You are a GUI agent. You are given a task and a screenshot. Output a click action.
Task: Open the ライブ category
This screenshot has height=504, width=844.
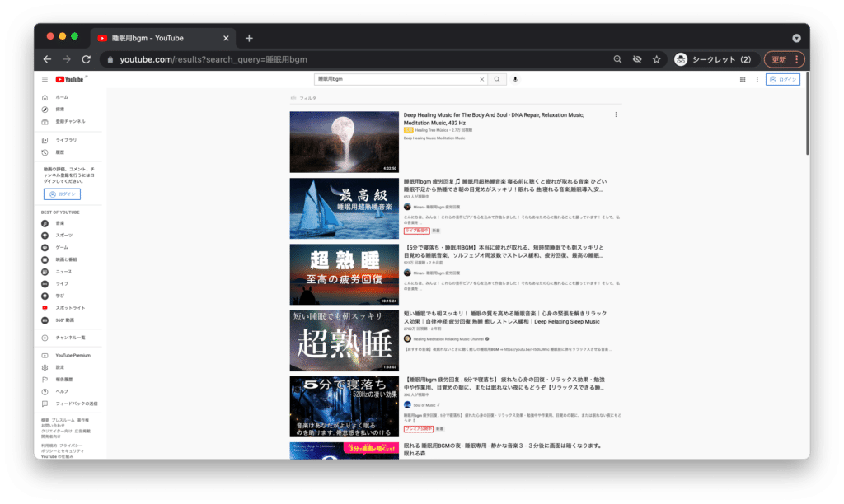point(62,283)
